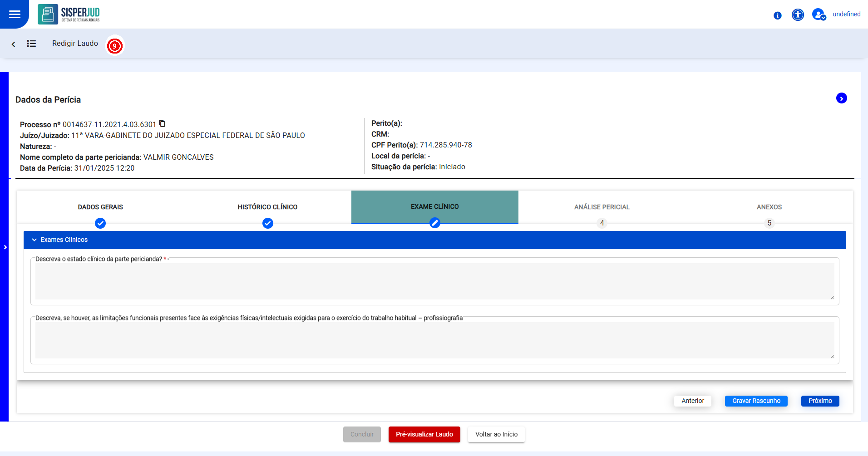Click step number 5 indicator

tap(769, 223)
